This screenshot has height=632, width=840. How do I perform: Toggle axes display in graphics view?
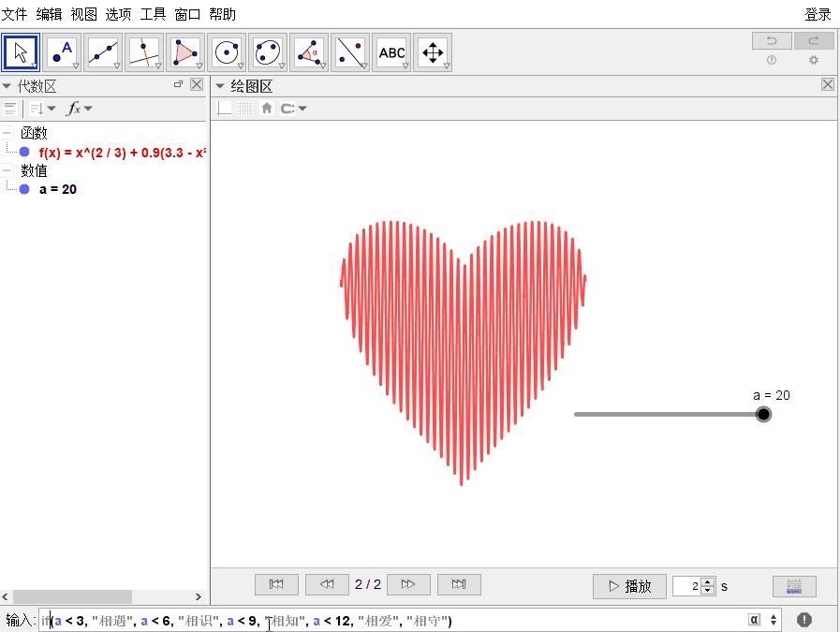tap(224, 109)
